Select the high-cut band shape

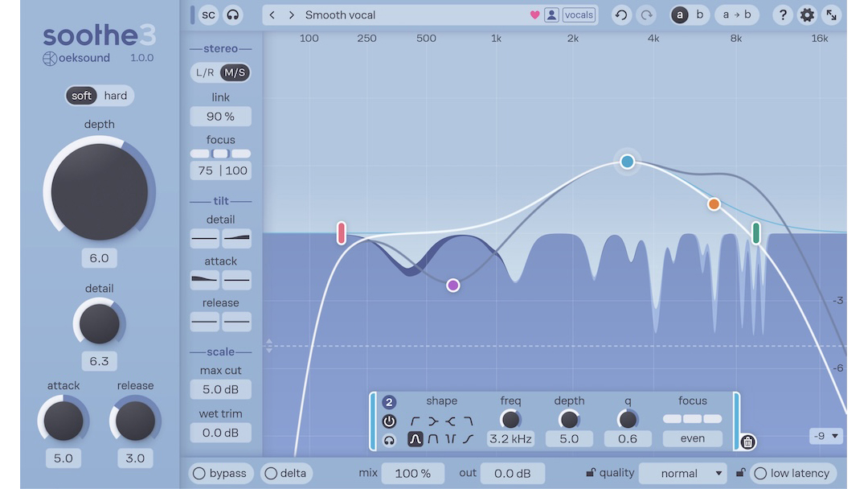(469, 421)
